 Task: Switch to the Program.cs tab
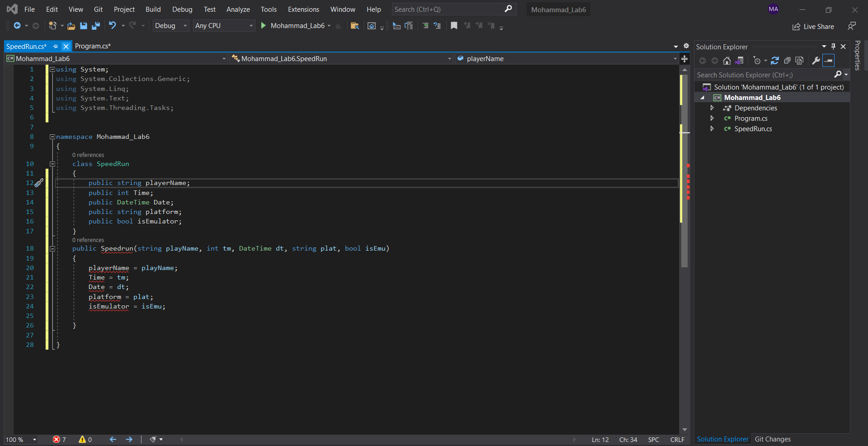(x=93, y=46)
